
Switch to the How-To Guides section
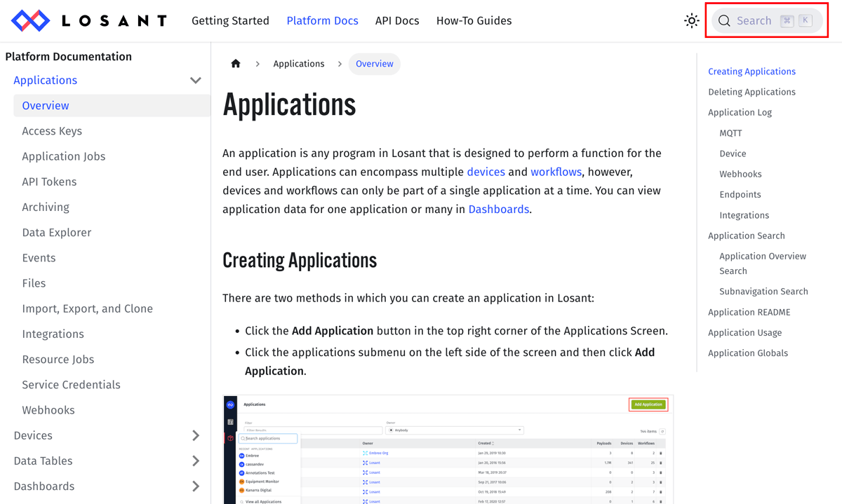474,20
